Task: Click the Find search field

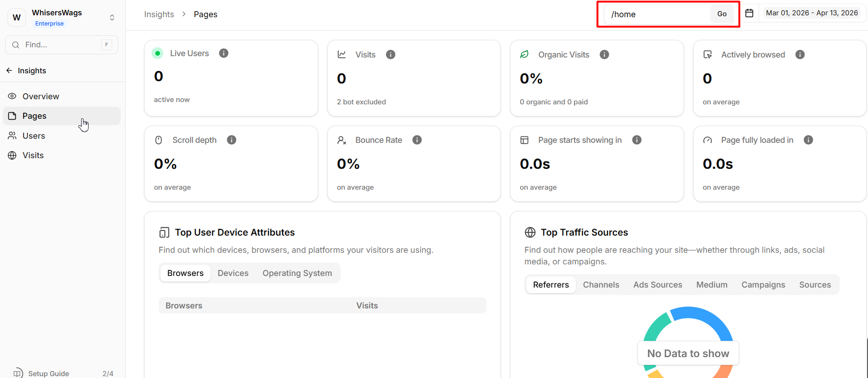Action: 61,45
